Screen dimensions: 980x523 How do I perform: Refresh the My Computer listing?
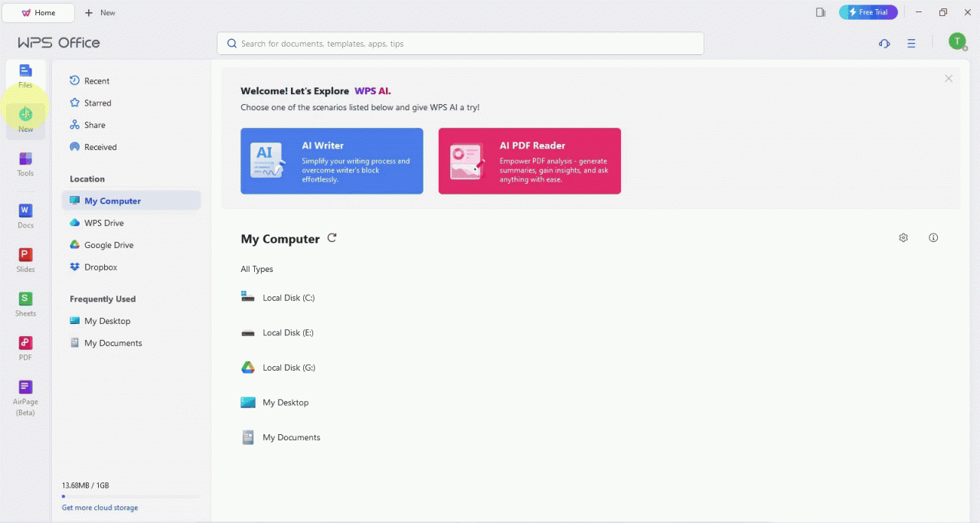332,238
